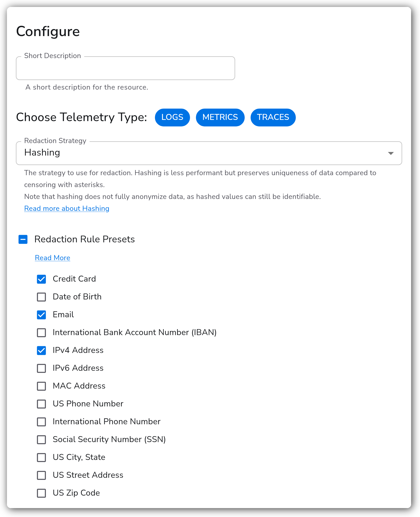
Task: Open the Read more about Hashing link
Action: (x=67, y=208)
